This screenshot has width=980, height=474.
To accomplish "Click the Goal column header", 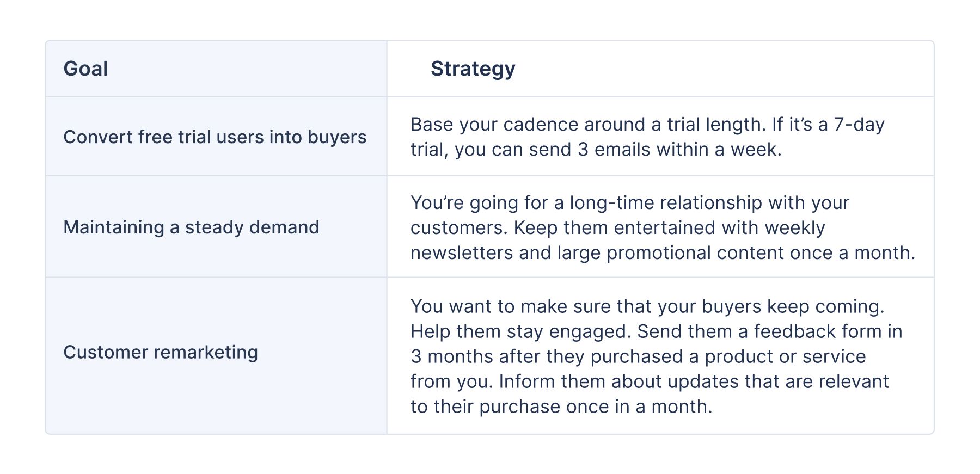I will coord(85,69).
